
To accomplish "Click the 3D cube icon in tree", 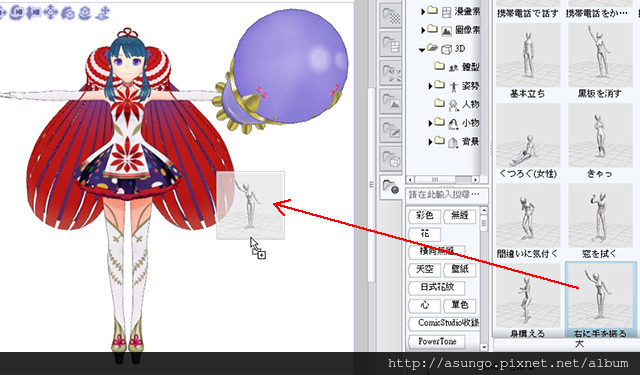I will 447,49.
